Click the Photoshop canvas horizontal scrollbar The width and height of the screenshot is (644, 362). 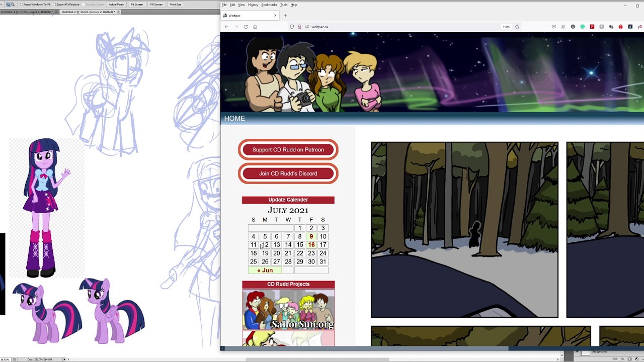pos(317,359)
